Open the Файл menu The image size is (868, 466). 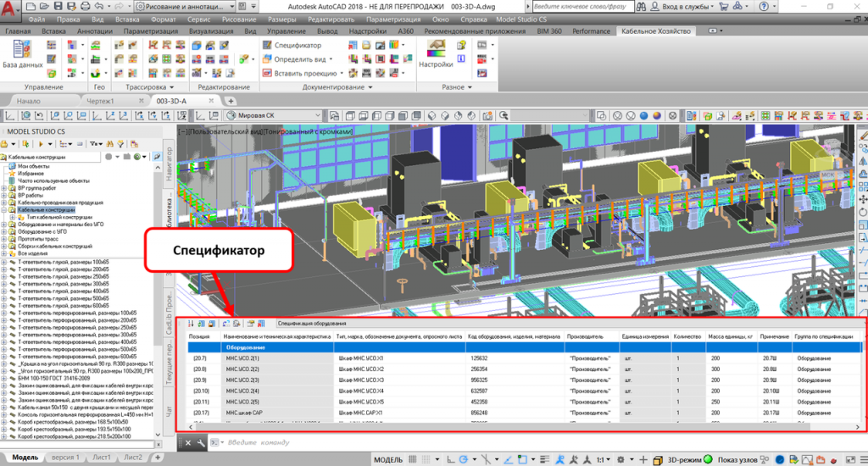pos(36,19)
